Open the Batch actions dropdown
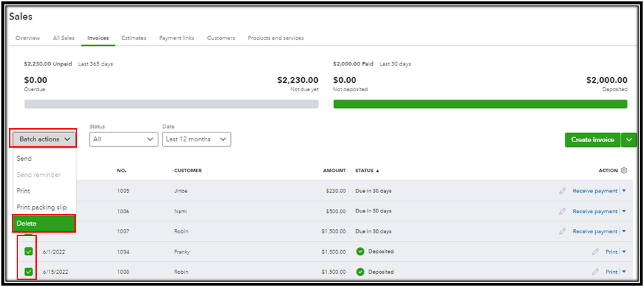644x287 pixels. (44, 139)
